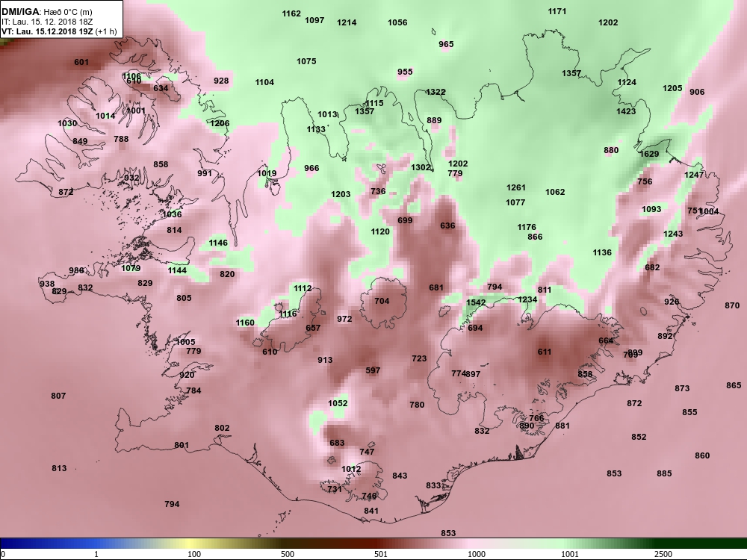
Task: Click the map value 906
Action: pyautogui.click(x=697, y=92)
